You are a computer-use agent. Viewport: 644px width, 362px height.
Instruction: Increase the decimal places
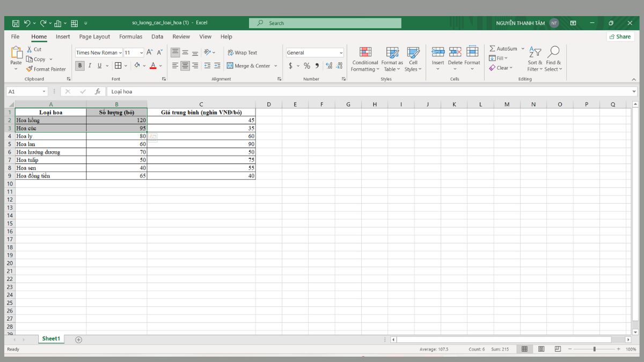pos(329,65)
